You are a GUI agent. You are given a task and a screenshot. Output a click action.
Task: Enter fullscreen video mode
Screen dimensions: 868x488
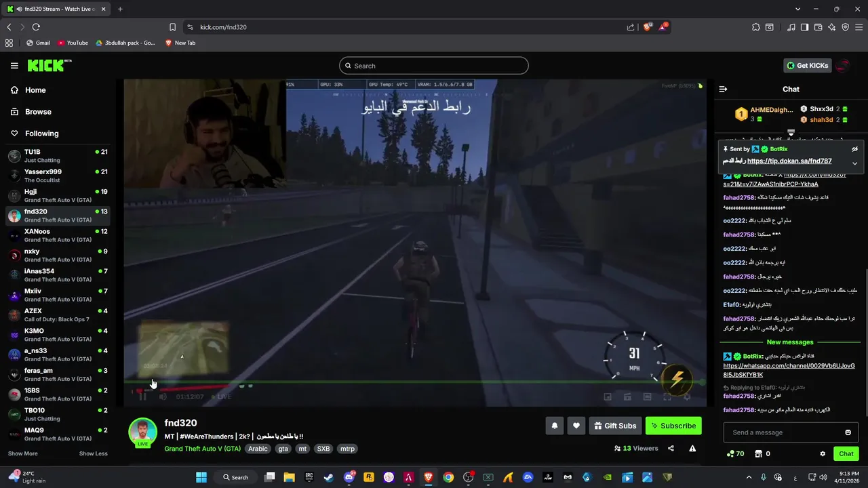(667, 396)
